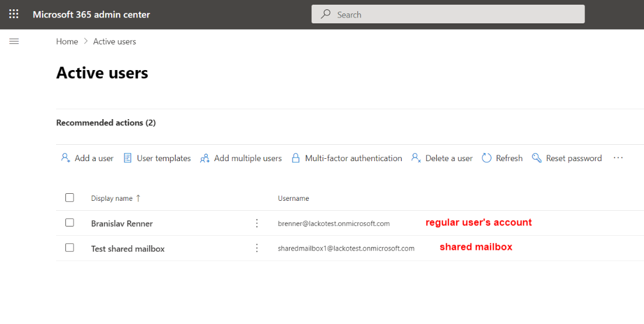Screen dimensions: 644x324
Task: Select the Branislav Renner row checkbox
Action: pos(70,222)
